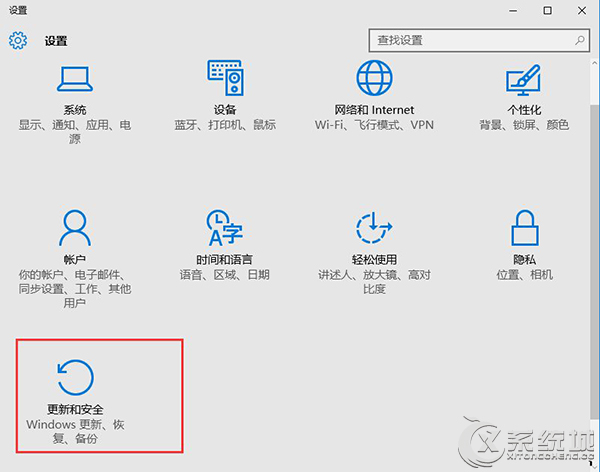Click the 帐户 category label
This screenshot has height=472, width=600.
[75, 260]
